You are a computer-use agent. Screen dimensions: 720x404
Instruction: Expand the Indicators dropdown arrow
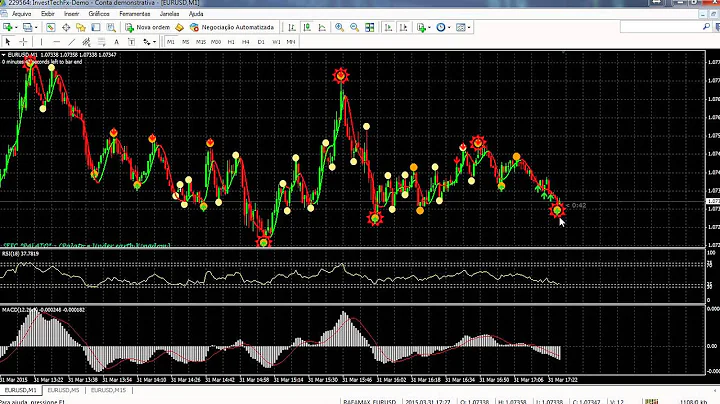[429, 28]
